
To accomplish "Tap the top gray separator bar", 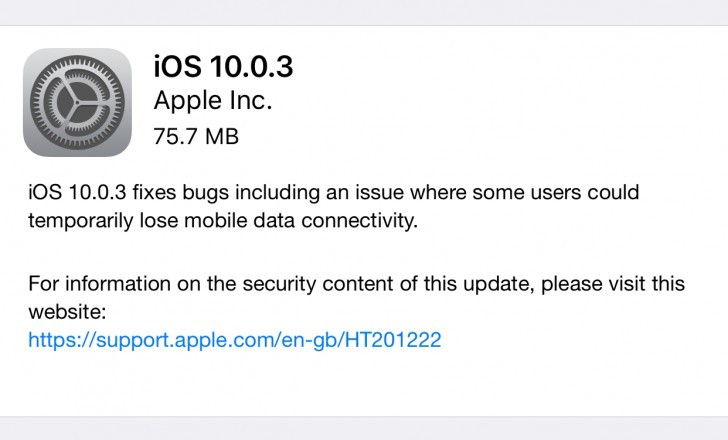I will pyautogui.click(x=364, y=12).
